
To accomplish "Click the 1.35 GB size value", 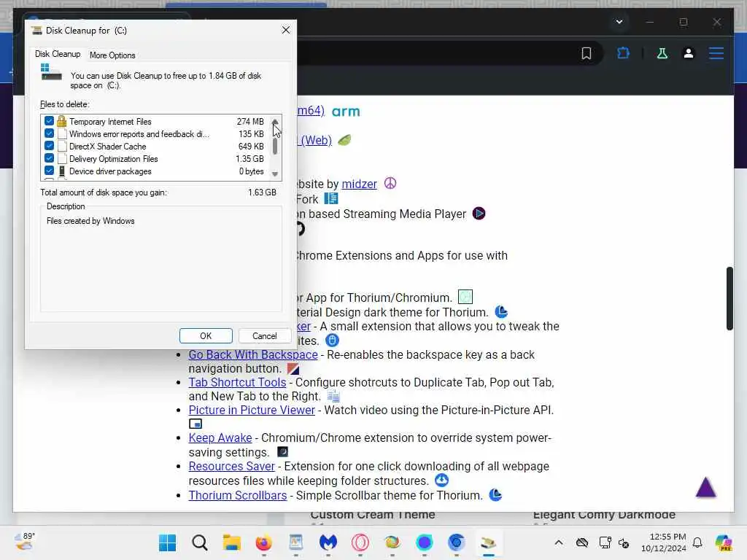I will pyautogui.click(x=249, y=158).
